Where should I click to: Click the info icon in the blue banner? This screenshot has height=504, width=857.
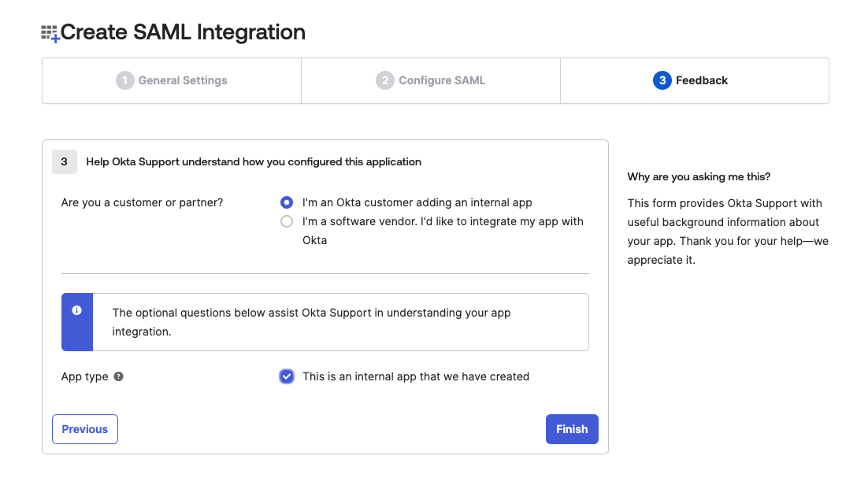pyautogui.click(x=77, y=311)
